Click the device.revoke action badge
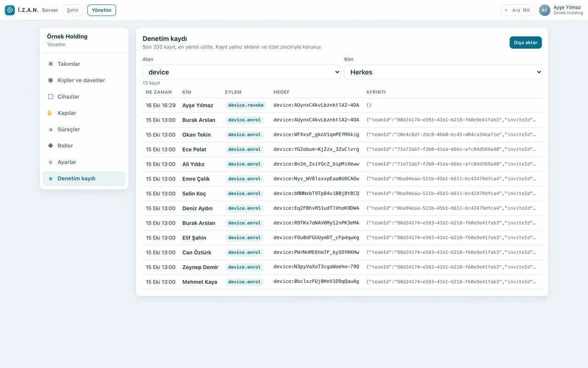The image size is (588, 368). 246,105
